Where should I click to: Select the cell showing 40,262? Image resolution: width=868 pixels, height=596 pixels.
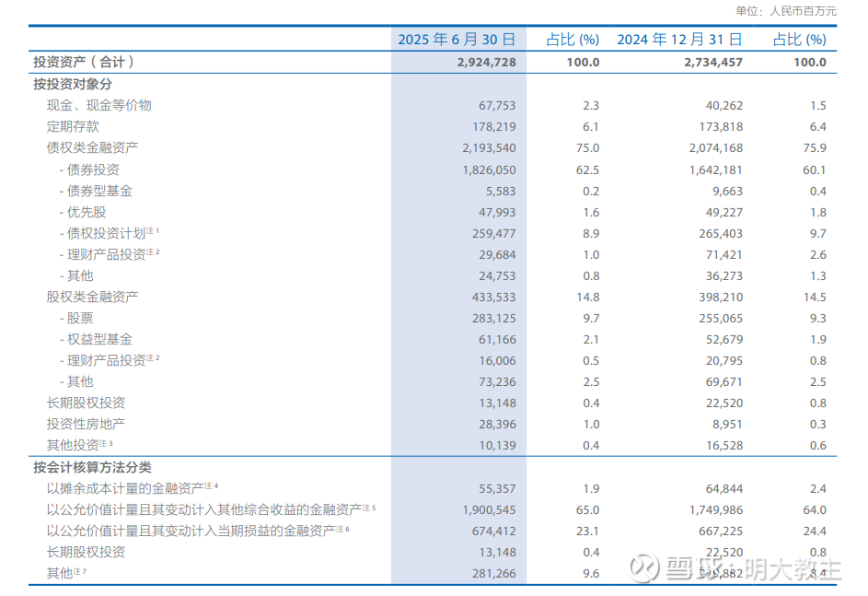coord(724,106)
